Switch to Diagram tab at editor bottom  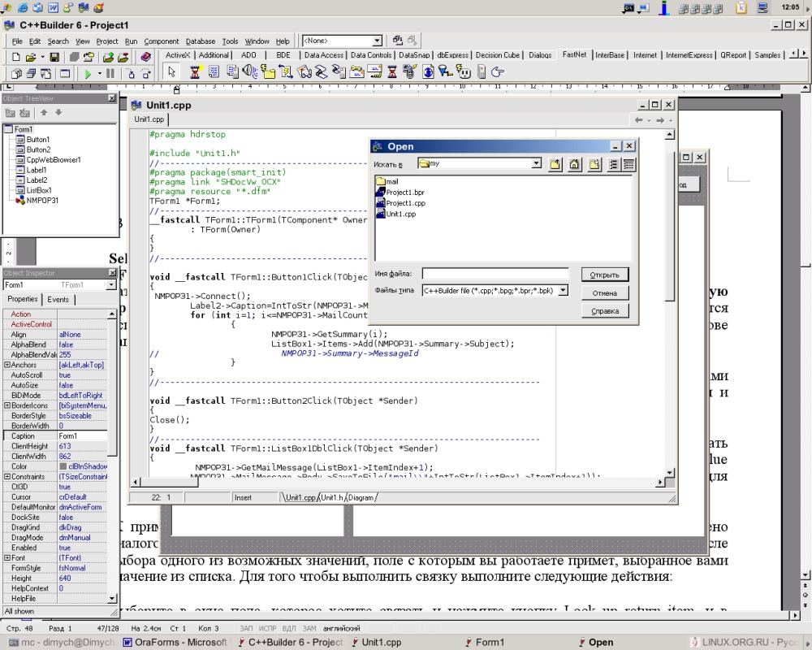pos(361,497)
